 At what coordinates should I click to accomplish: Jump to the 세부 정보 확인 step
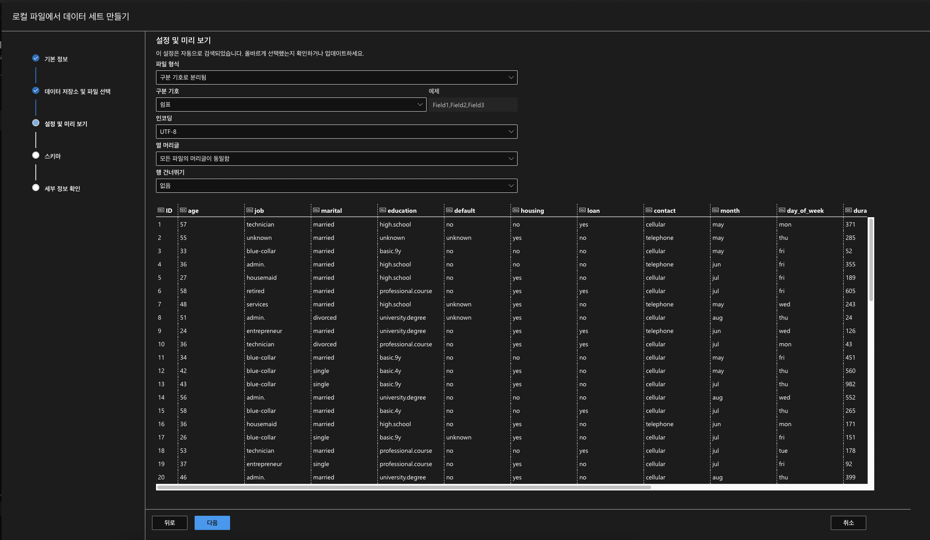click(x=62, y=188)
